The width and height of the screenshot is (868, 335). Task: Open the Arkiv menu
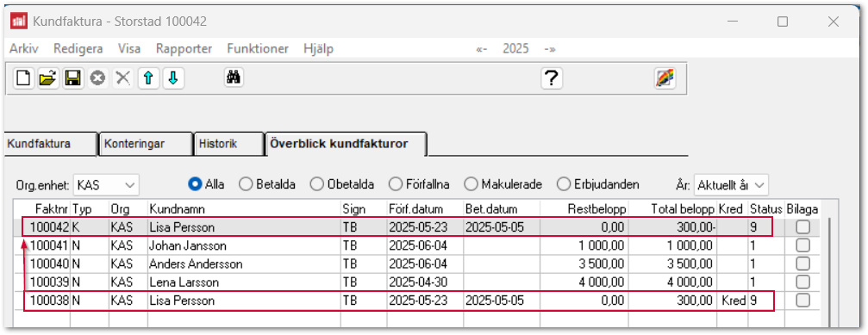pos(24,48)
